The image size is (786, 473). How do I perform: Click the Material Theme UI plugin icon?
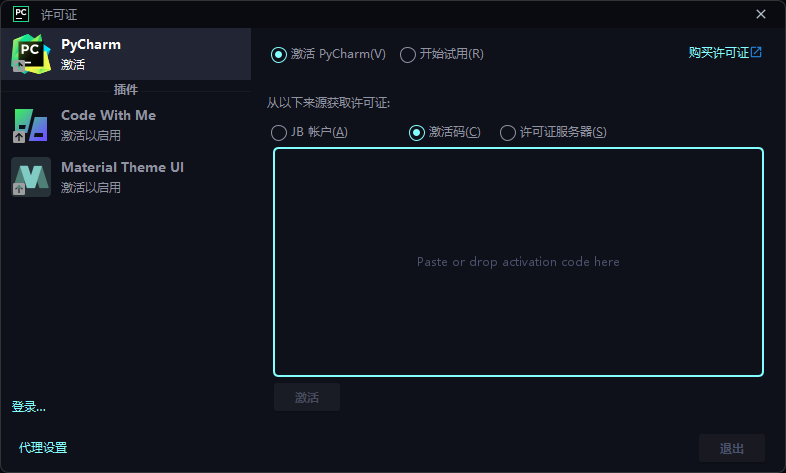[31, 177]
